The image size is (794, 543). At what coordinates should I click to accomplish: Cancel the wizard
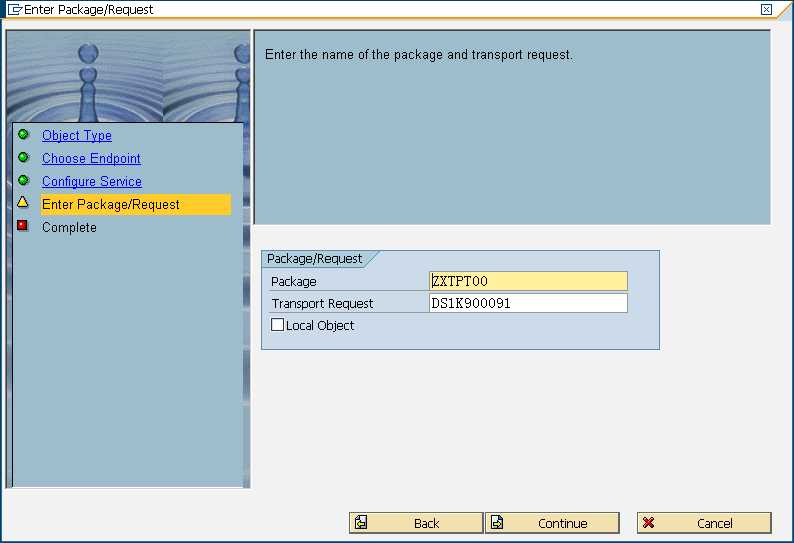[704, 523]
